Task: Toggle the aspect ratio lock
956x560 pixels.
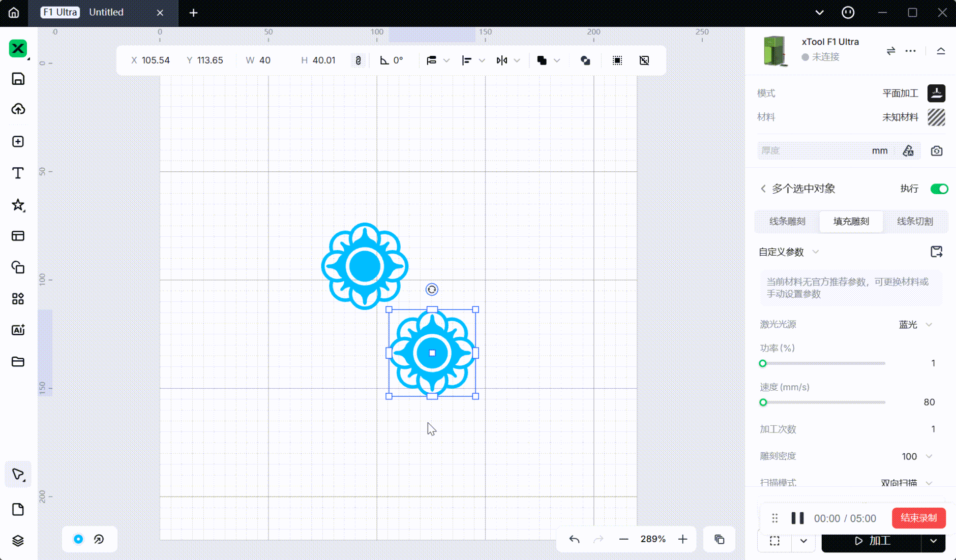Action: pos(358,60)
